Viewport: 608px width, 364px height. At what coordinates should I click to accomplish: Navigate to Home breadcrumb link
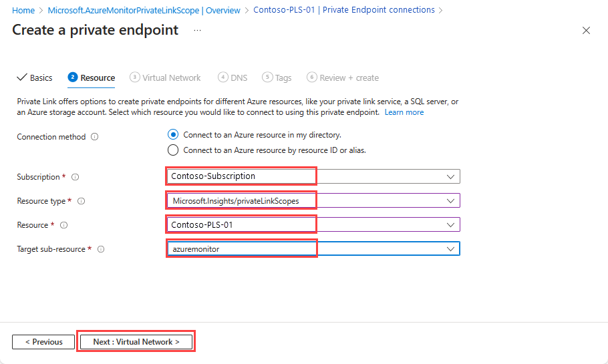point(23,10)
